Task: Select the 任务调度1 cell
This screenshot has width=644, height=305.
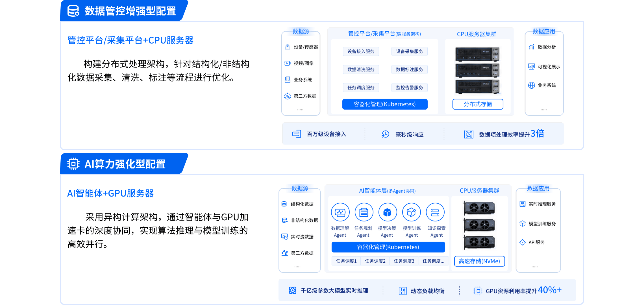Action: click(346, 261)
